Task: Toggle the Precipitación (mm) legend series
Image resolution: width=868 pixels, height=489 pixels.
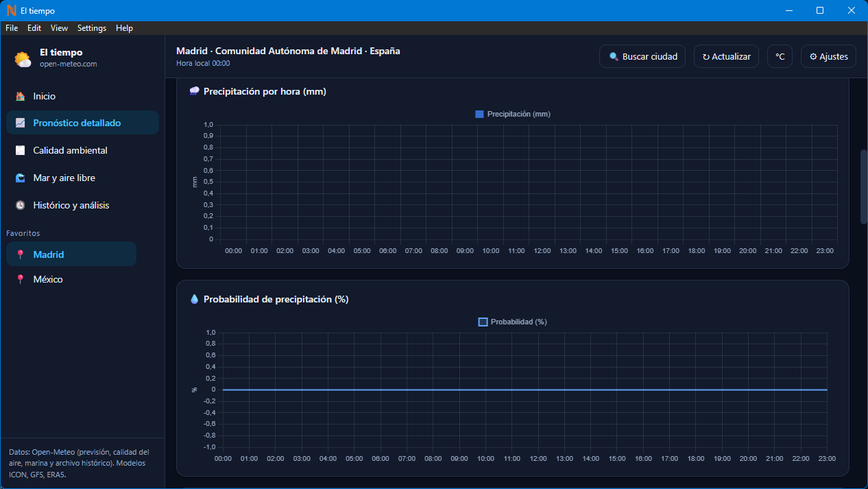Action: pyautogui.click(x=513, y=114)
